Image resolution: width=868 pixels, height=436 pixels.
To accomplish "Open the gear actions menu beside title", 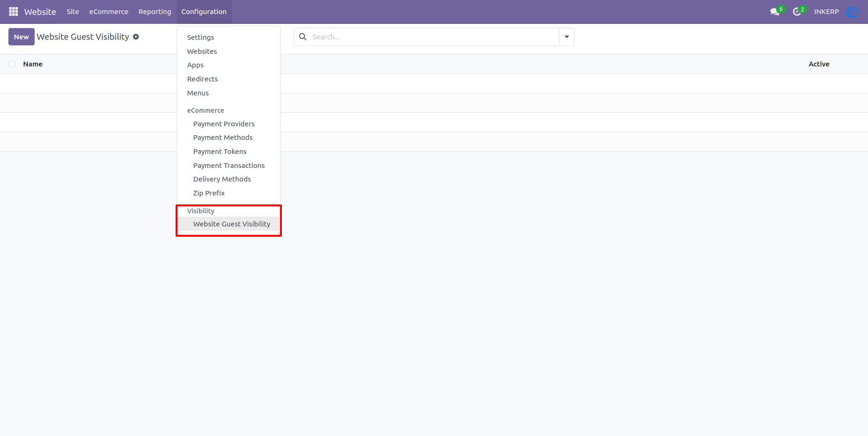I will 136,36.
